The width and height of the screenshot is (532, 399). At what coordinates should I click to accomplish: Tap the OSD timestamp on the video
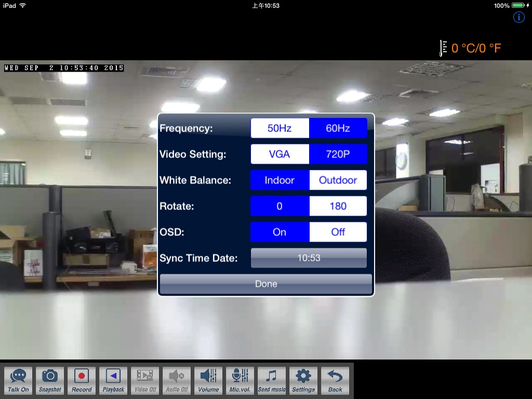pos(64,68)
